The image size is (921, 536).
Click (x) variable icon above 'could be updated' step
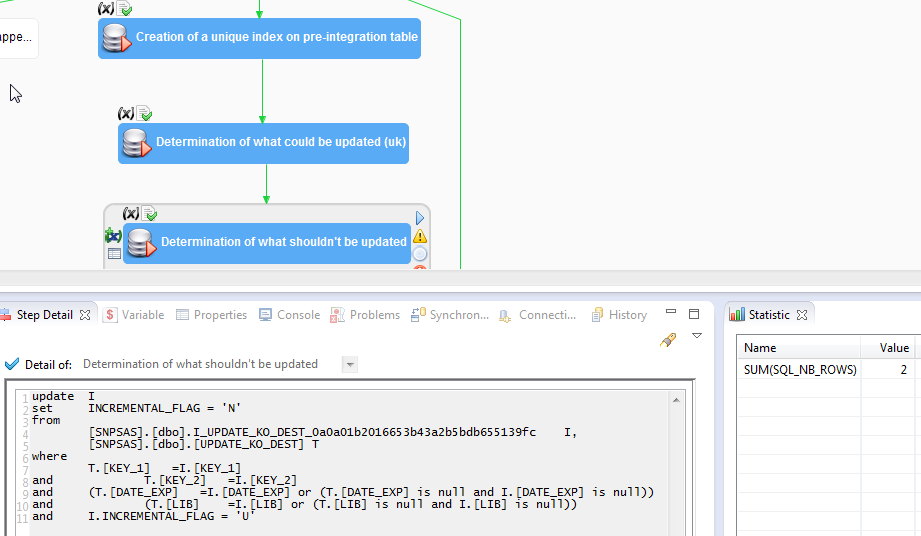(126, 113)
